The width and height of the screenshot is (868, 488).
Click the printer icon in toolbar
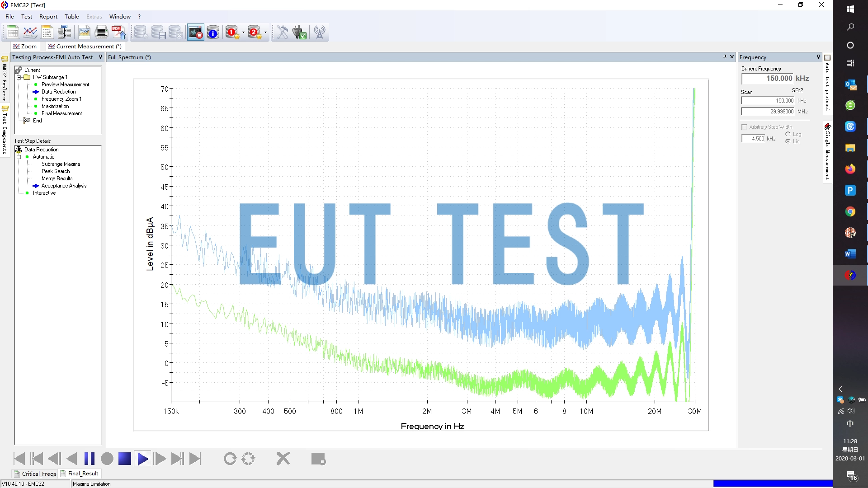click(102, 32)
